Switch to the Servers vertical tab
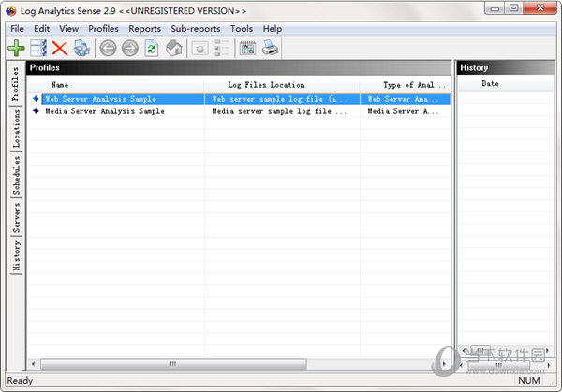562x392 pixels. pyautogui.click(x=16, y=218)
